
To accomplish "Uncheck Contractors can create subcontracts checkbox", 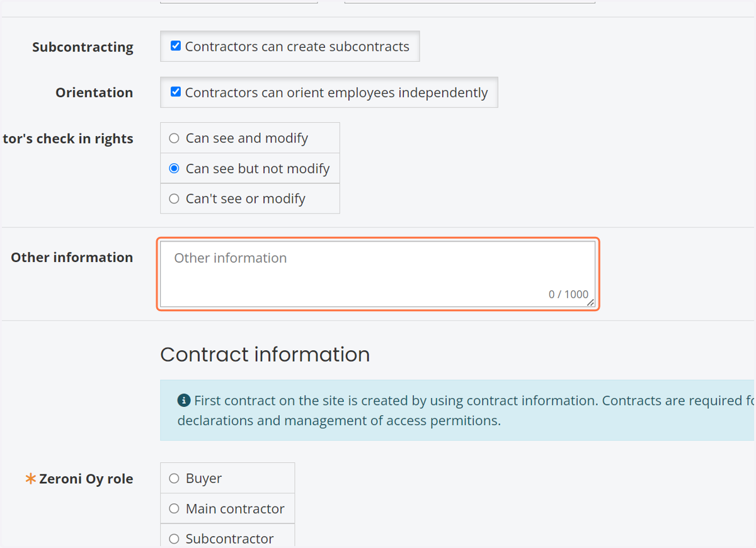I will [x=176, y=46].
